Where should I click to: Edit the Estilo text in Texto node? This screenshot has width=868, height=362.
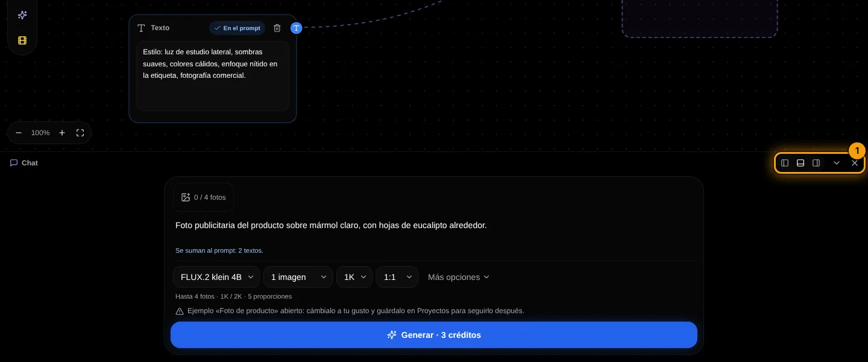click(213, 76)
